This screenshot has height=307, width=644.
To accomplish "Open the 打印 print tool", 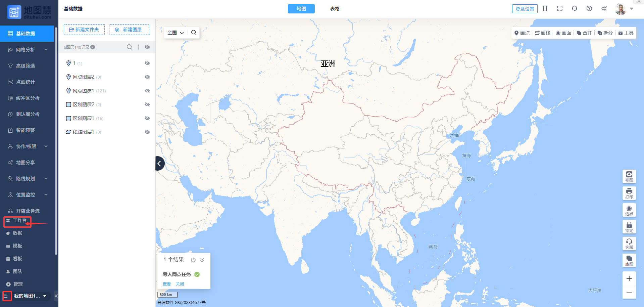I will point(629,193).
